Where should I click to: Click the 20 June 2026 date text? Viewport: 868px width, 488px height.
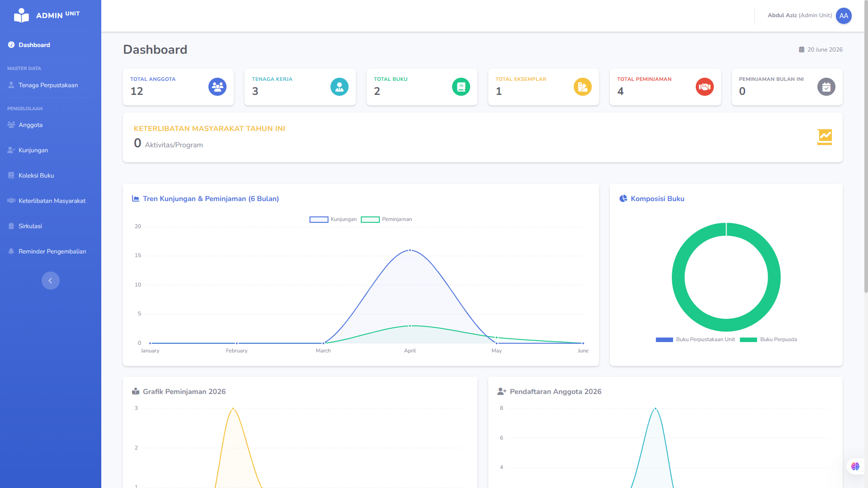825,50
